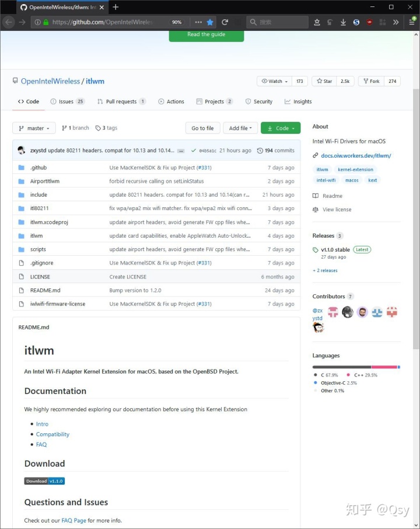Image resolution: width=420 pixels, height=529 pixels.
Task: Open the downloads arrow icon in toolbar
Action: [343, 22]
